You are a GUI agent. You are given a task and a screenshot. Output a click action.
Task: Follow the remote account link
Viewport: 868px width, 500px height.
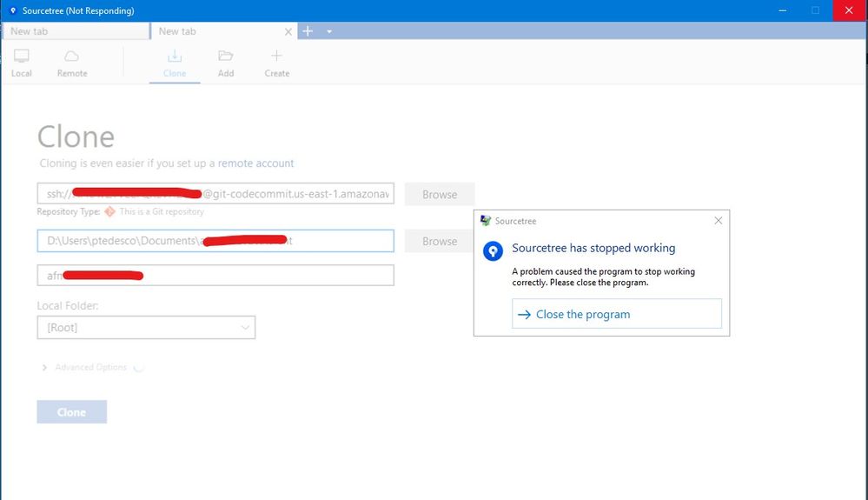click(255, 163)
